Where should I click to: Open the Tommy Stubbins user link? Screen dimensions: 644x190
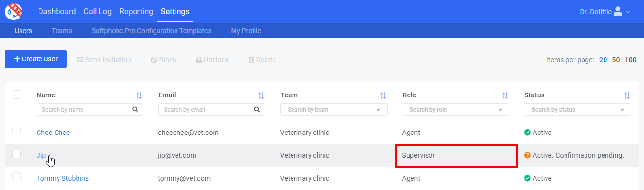tap(62, 178)
